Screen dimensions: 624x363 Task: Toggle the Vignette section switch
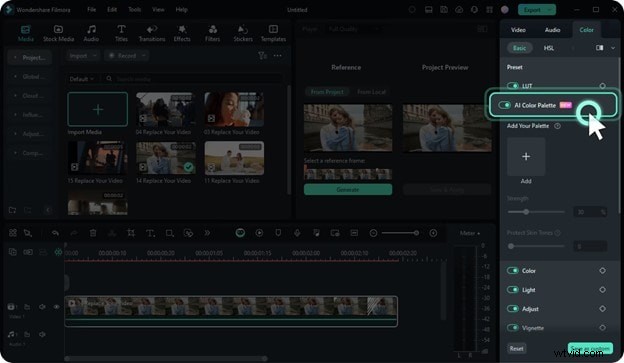(x=513, y=328)
